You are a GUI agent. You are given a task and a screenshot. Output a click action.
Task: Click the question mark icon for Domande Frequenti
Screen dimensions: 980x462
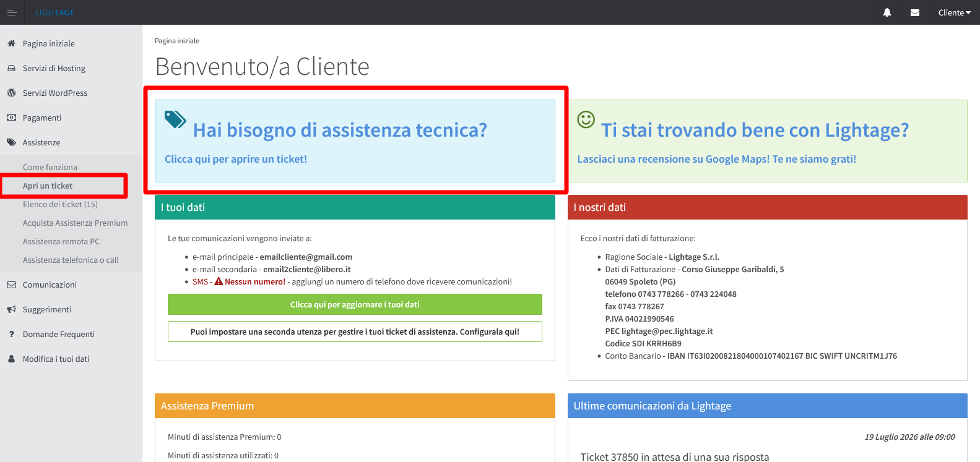coord(11,334)
